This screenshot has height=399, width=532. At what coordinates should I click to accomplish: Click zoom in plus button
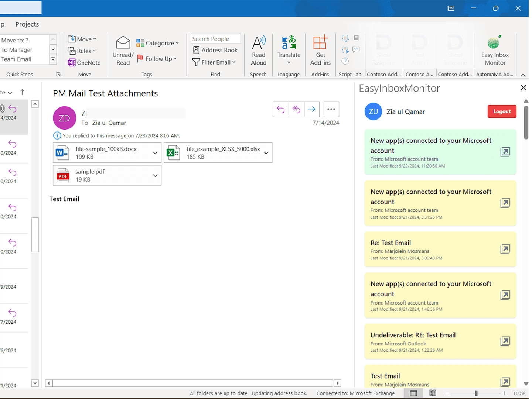coord(505,393)
